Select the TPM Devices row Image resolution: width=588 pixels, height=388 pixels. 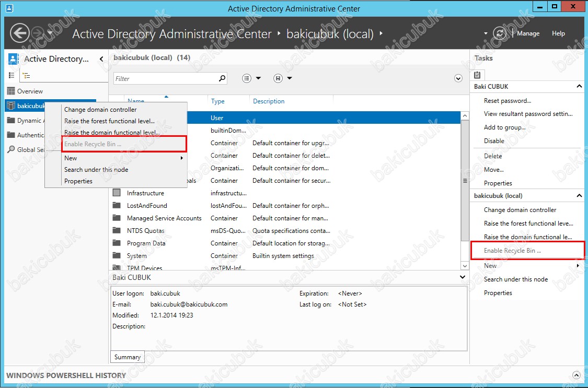(x=286, y=267)
